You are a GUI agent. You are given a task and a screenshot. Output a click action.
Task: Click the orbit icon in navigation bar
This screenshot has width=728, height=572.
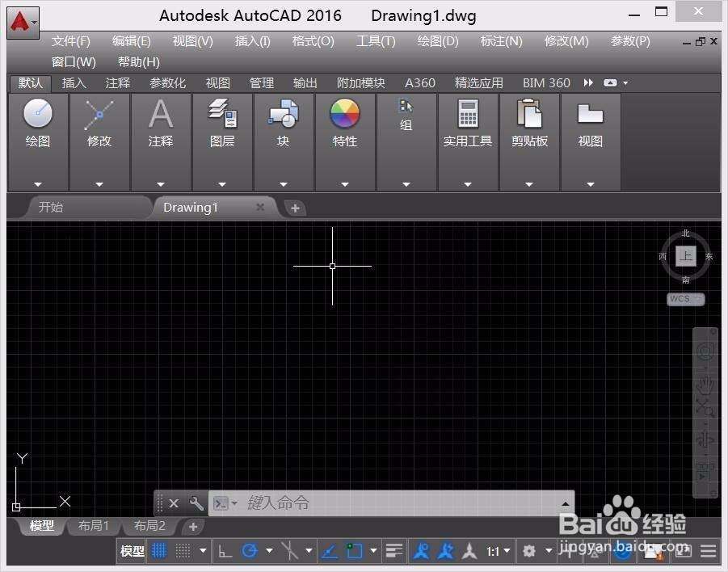click(x=705, y=440)
